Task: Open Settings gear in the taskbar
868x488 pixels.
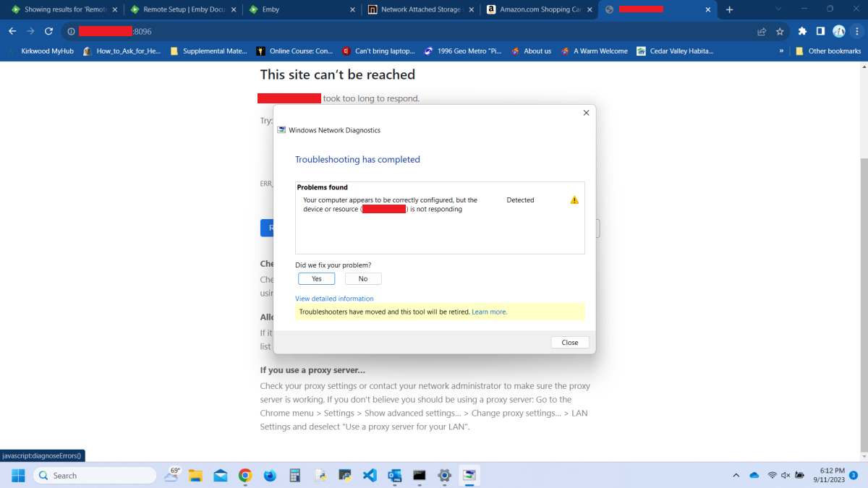Action: click(x=444, y=475)
